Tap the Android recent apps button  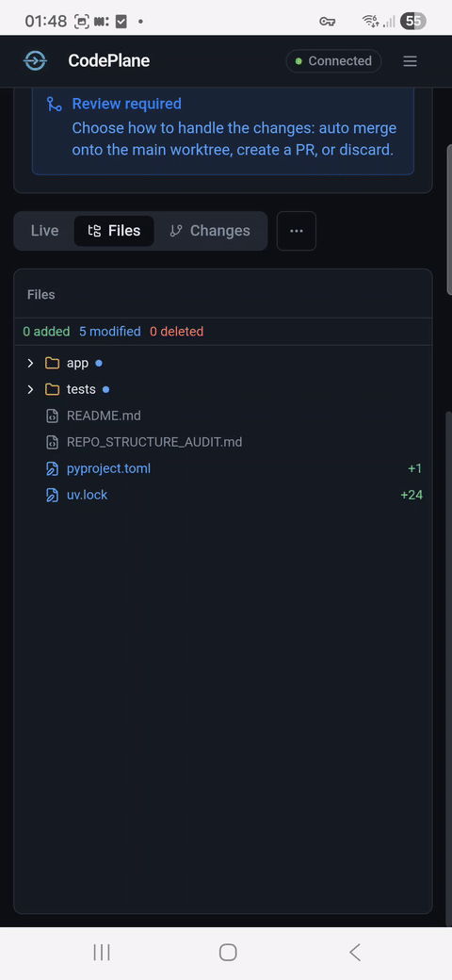pos(101,953)
